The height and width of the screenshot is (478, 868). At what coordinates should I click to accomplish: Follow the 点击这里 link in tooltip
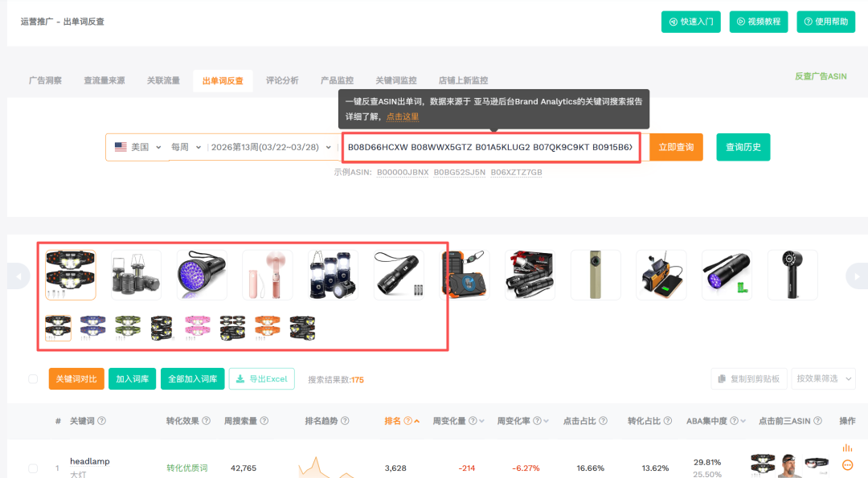tap(403, 116)
